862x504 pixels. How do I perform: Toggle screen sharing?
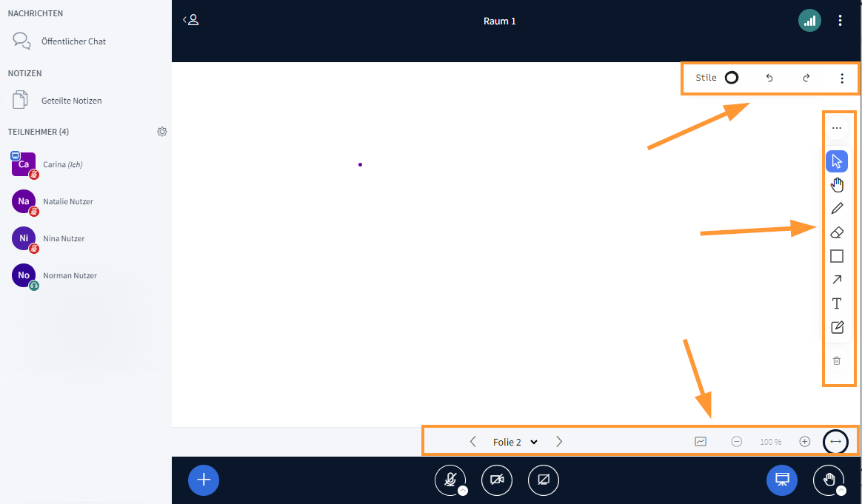[x=544, y=480]
